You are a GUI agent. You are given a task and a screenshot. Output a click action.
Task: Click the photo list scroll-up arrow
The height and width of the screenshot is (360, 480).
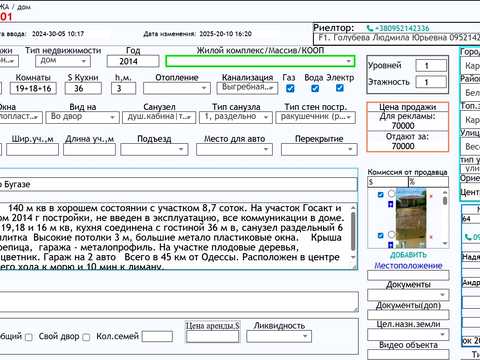[445, 193]
